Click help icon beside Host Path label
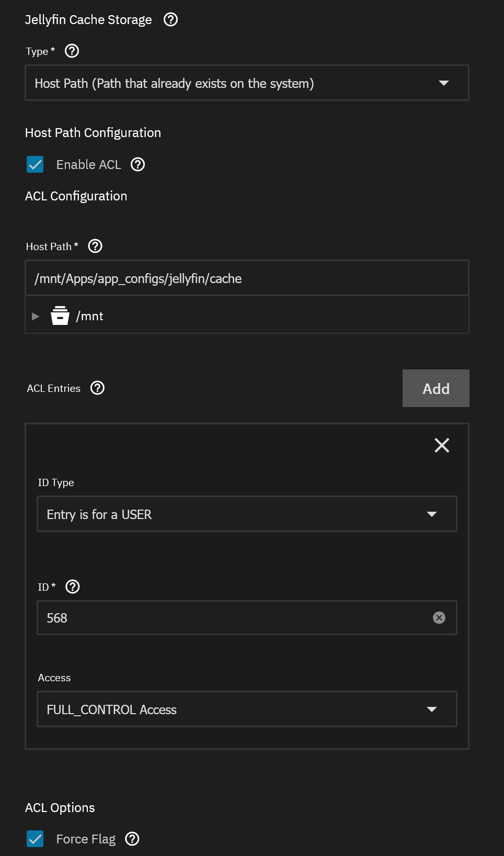 pyautogui.click(x=95, y=246)
